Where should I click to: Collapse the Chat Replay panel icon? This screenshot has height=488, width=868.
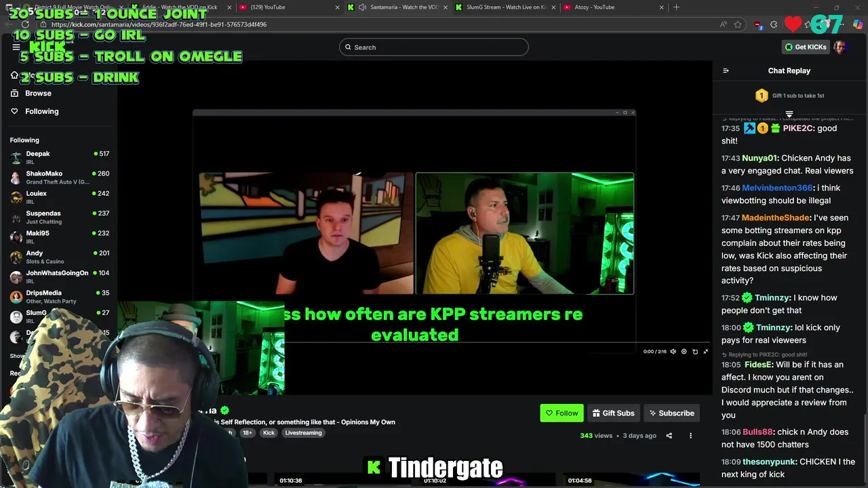726,70
